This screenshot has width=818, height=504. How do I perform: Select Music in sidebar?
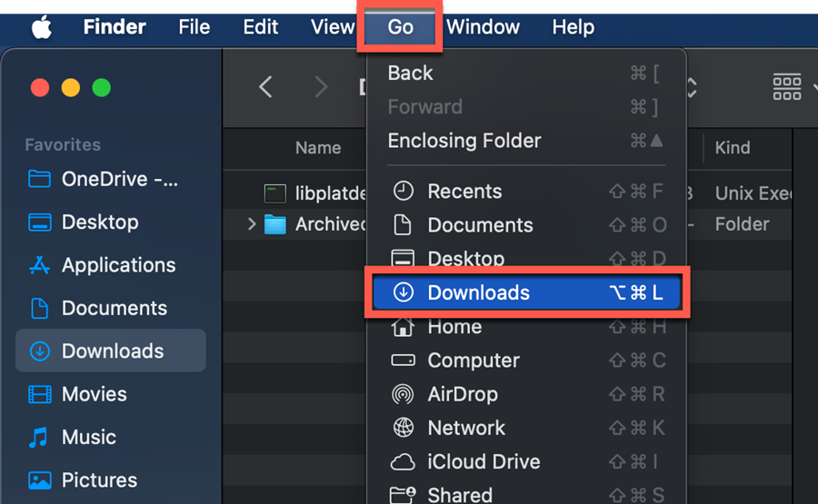[x=111, y=438]
